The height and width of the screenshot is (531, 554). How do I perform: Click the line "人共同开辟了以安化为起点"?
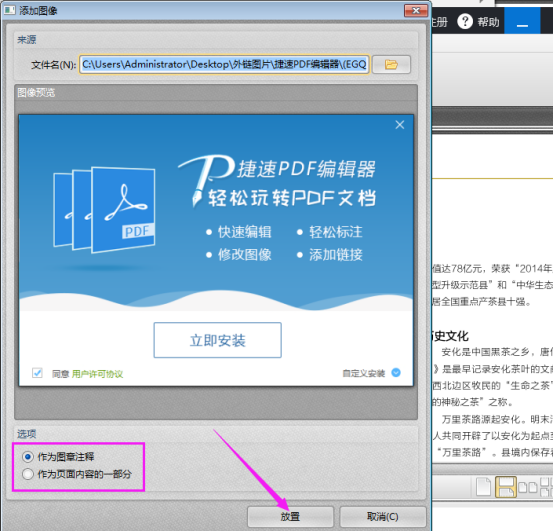pos(493,436)
